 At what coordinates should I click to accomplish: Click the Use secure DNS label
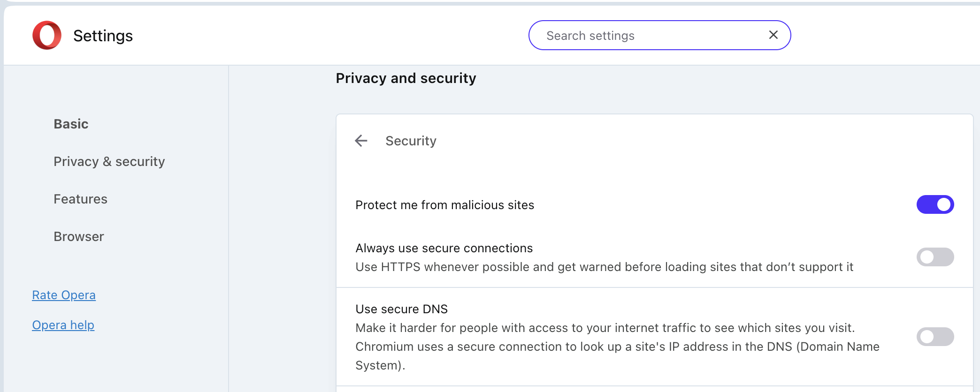401,309
